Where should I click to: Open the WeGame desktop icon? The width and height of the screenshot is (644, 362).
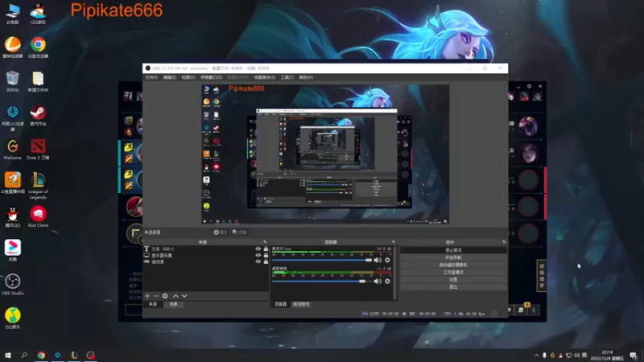13,150
